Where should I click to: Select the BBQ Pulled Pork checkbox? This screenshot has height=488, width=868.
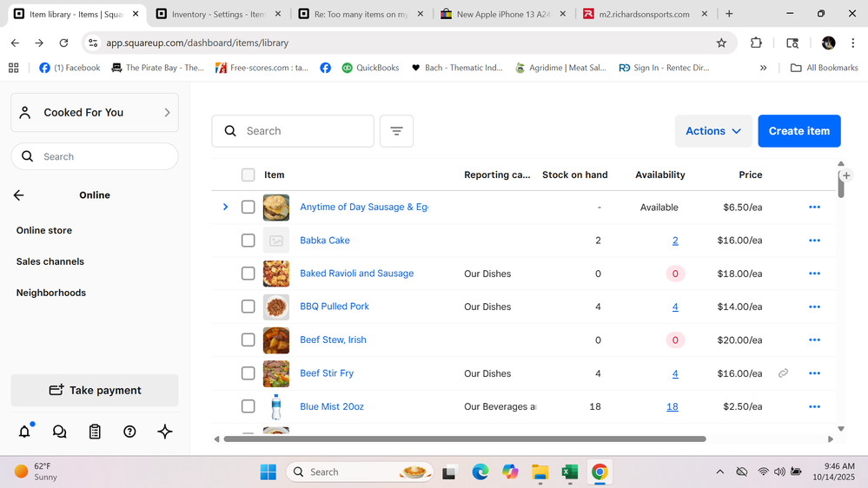tap(248, 307)
